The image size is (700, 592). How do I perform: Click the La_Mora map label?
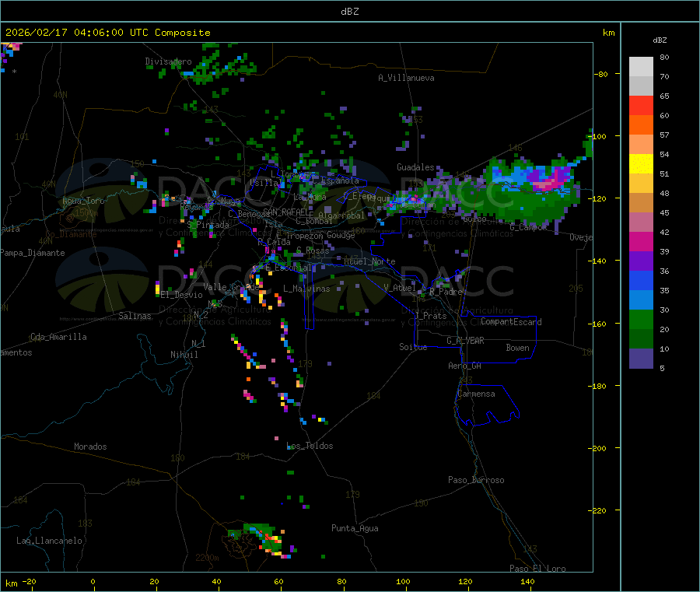point(310,197)
